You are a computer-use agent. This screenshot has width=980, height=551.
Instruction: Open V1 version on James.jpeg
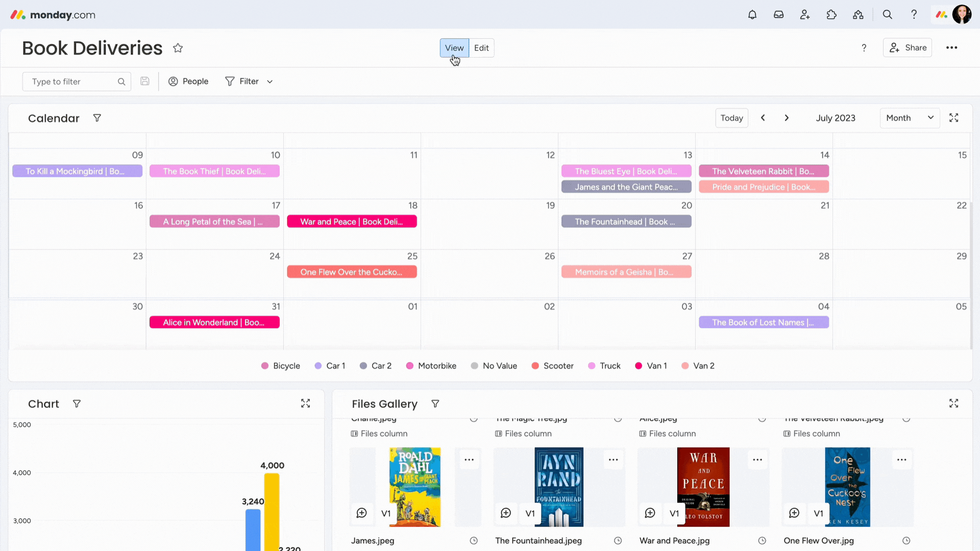[386, 513]
